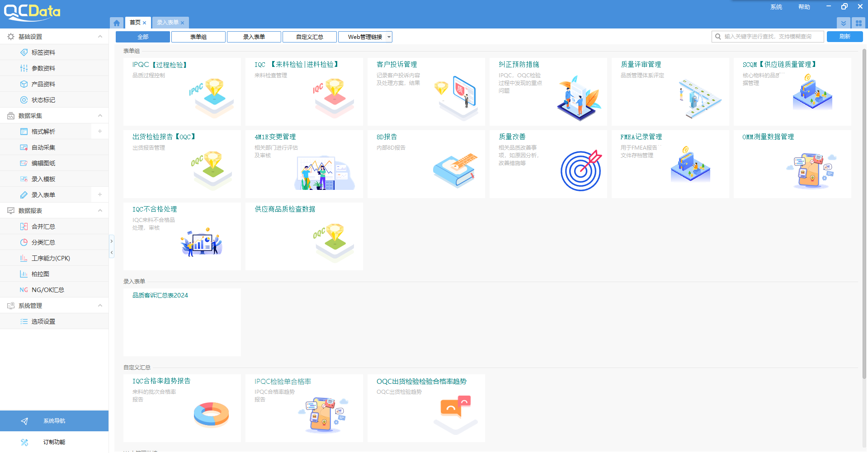This screenshot has width=868, height=453.
Task: Click the 系统导航 paper plane icon
Action: pos(24,421)
